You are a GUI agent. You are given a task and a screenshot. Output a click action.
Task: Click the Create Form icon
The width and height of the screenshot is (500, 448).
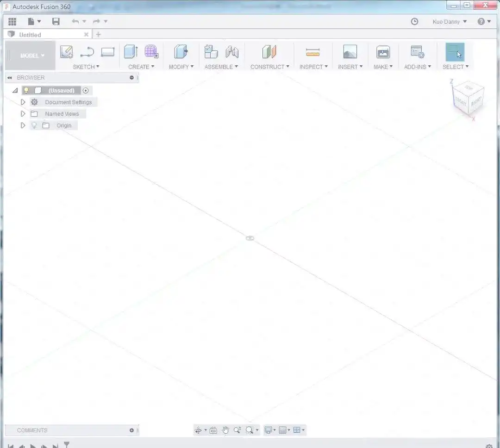(x=151, y=52)
